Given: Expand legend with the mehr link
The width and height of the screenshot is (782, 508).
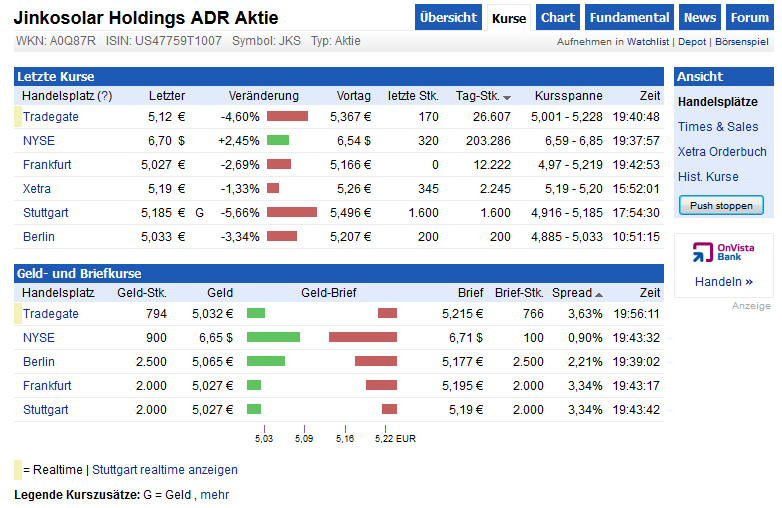Looking at the screenshot, I should click(214, 495).
